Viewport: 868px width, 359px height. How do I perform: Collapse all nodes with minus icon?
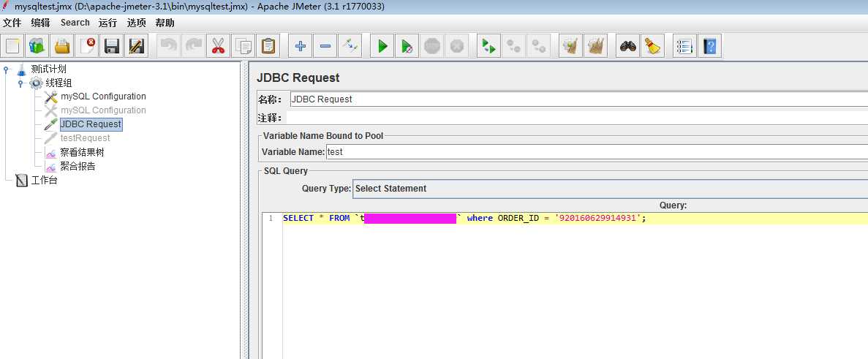tap(325, 46)
